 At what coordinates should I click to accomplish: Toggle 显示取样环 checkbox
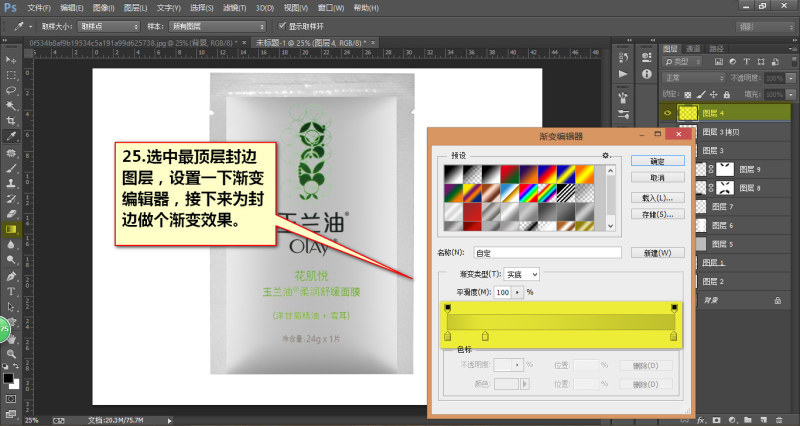(x=282, y=26)
